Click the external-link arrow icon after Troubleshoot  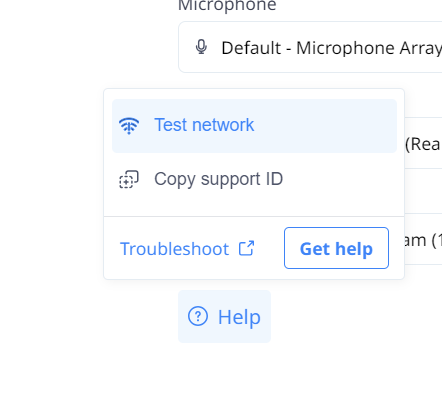[247, 248]
